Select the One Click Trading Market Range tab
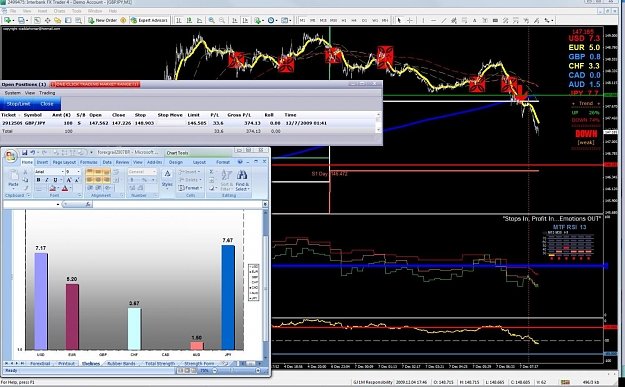The image size is (625, 387). coord(95,84)
